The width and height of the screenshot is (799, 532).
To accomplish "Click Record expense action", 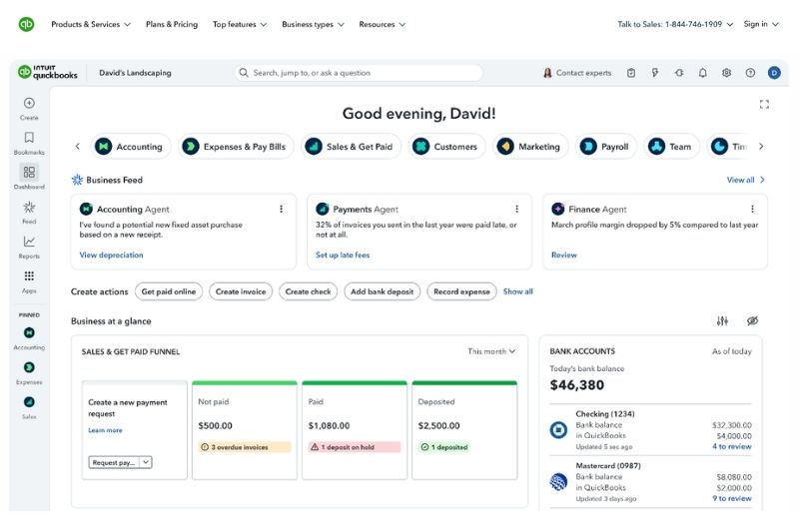I will click(461, 291).
